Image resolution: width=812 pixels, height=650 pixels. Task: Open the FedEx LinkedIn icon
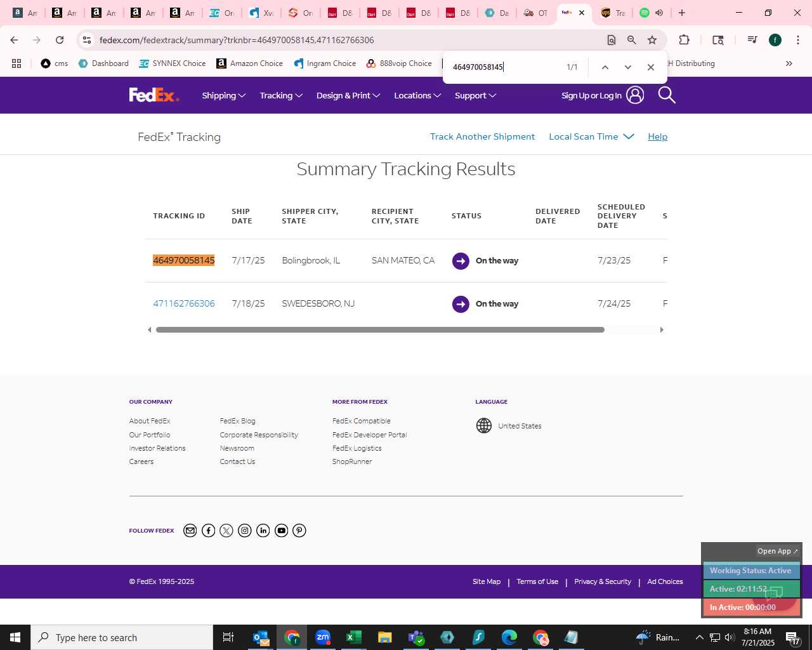coord(263,531)
